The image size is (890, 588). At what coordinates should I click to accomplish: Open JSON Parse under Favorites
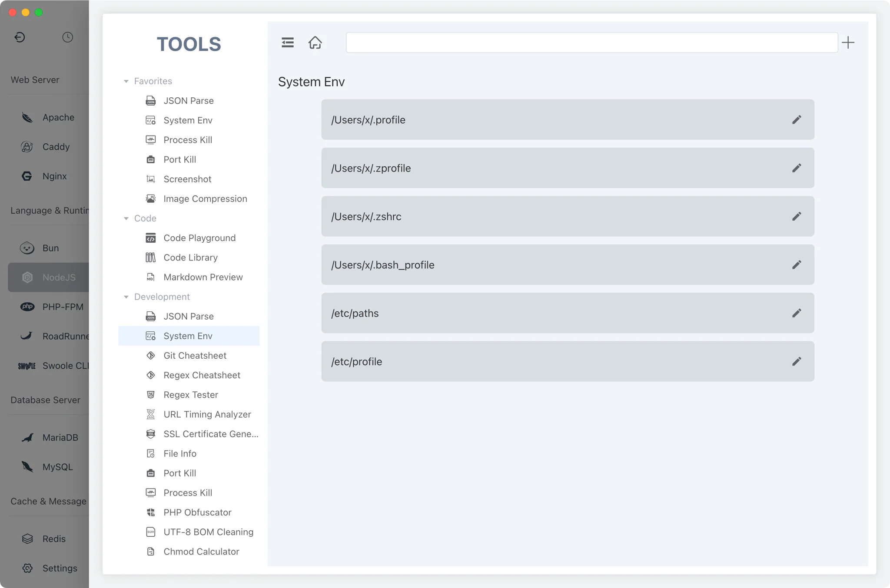189,101
